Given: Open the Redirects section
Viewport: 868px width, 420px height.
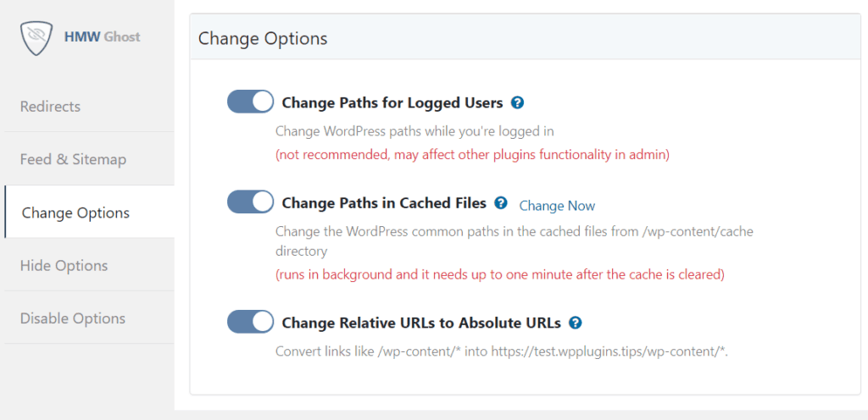Looking at the screenshot, I should [x=51, y=107].
